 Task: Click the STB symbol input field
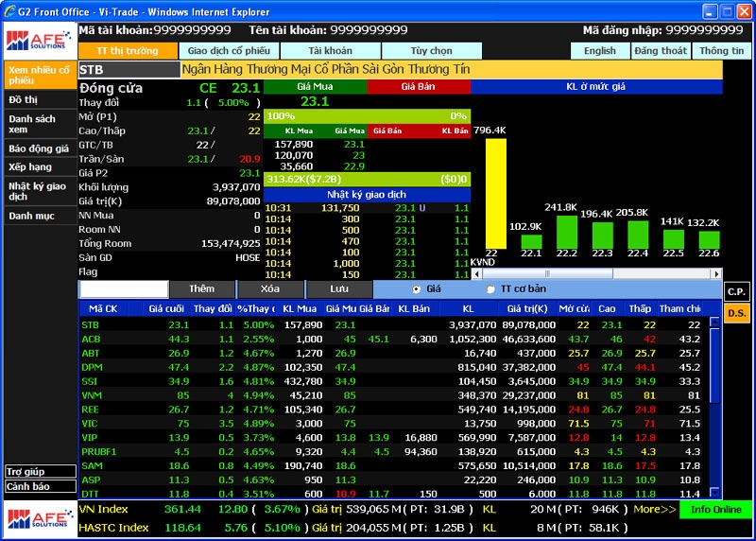click(x=129, y=69)
